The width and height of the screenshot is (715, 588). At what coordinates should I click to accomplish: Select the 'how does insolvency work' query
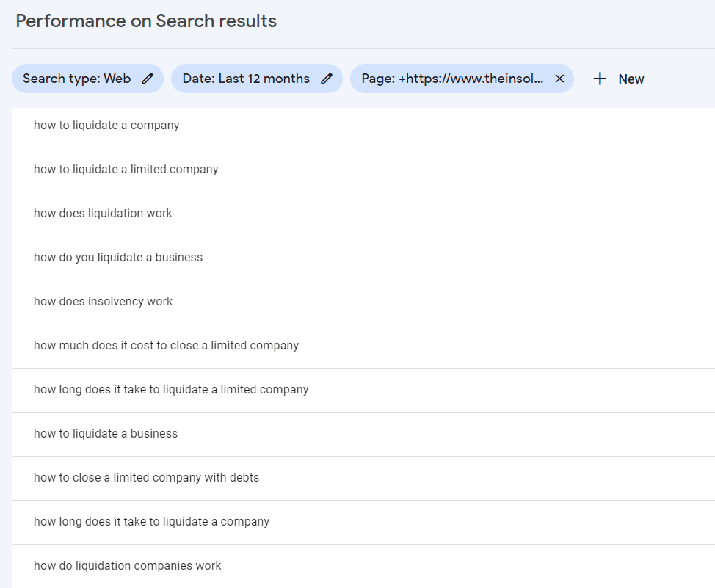click(104, 302)
